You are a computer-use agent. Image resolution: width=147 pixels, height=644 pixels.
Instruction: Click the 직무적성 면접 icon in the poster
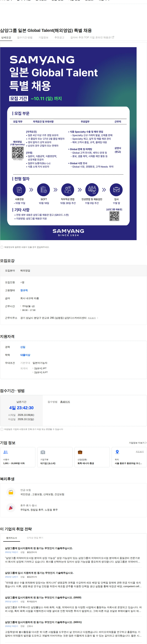pyautogui.click(x=68, y=190)
